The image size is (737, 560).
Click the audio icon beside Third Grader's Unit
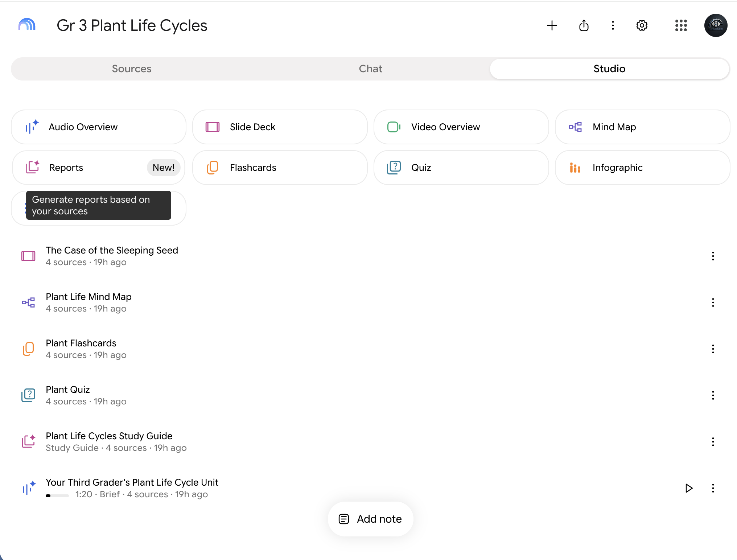click(29, 487)
